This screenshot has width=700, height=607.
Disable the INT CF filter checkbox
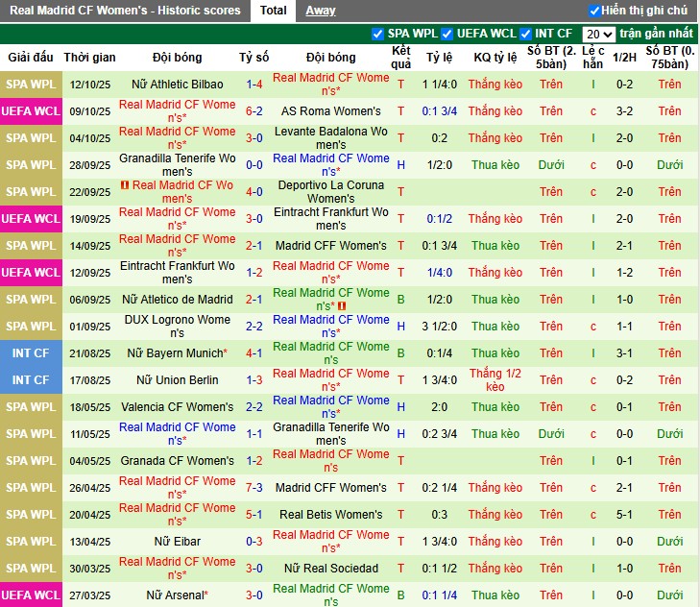[x=525, y=34]
